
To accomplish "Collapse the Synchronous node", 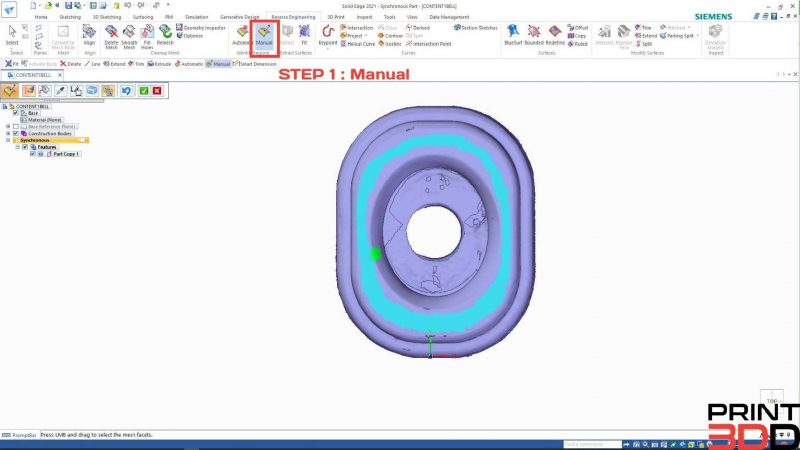I will (x=8, y=140).
